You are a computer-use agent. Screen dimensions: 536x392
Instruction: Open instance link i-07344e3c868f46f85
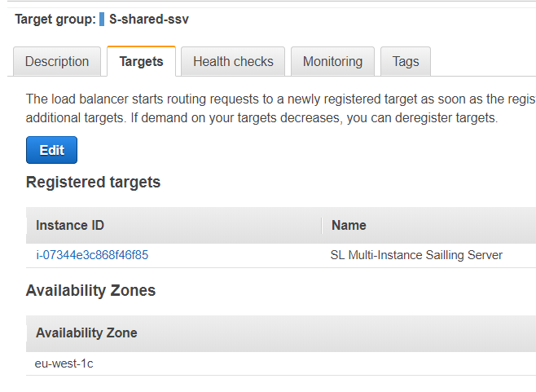click(92, 255)
